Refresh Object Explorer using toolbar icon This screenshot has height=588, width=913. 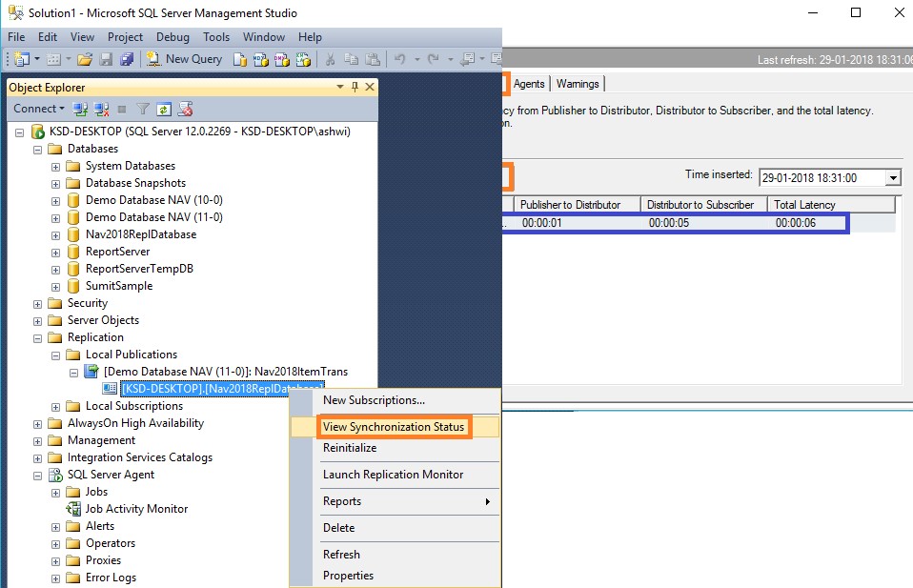[x=164, y=109]
